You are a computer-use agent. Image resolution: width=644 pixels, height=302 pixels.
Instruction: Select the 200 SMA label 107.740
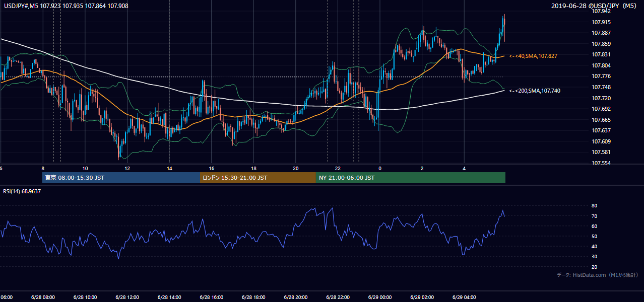(535, 91)
